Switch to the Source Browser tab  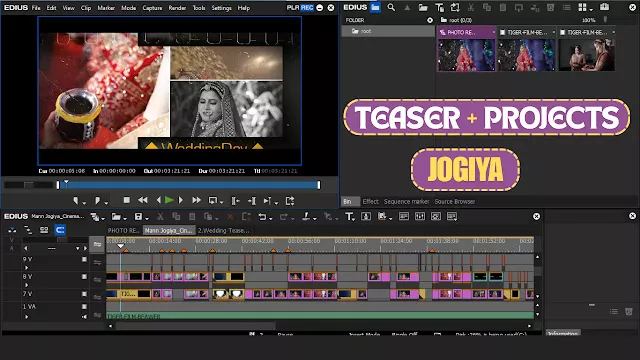click(454, 201)
